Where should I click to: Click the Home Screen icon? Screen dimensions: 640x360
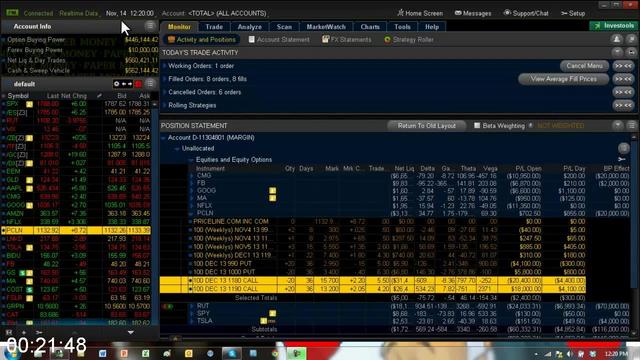400,13
